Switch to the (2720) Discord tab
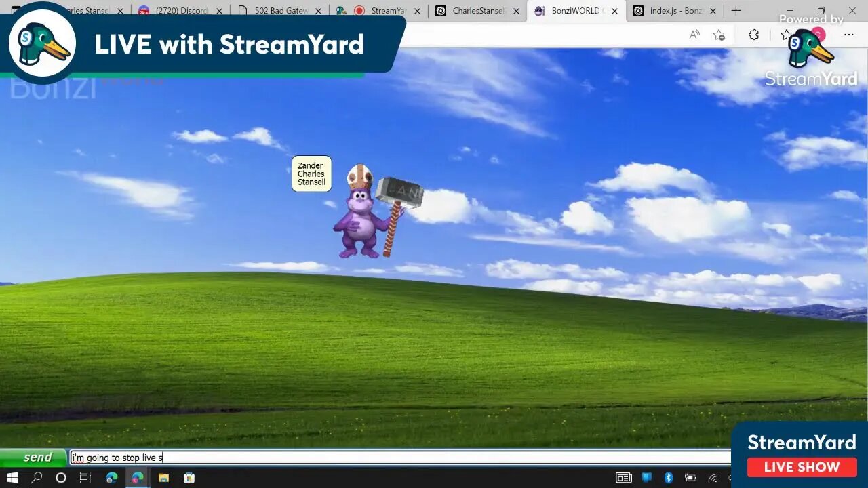Viewport: 868px width, 488px height. point(180,11)
